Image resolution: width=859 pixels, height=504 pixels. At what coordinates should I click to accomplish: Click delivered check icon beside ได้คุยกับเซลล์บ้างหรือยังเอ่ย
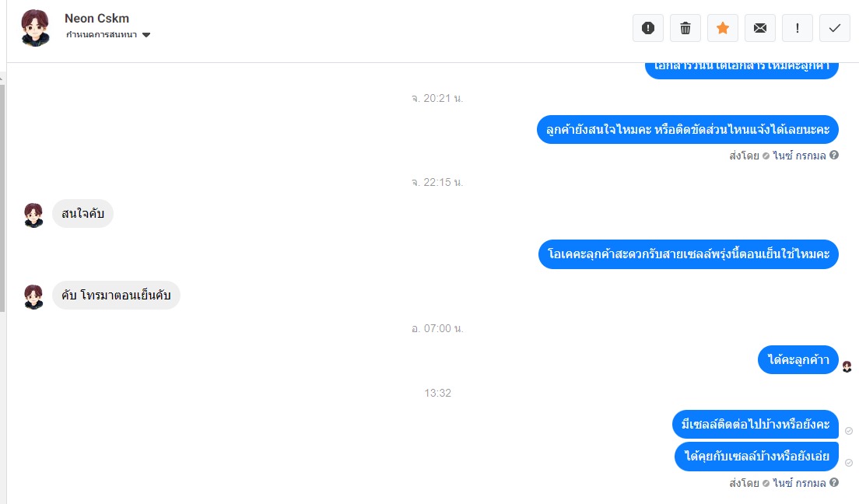849,463
